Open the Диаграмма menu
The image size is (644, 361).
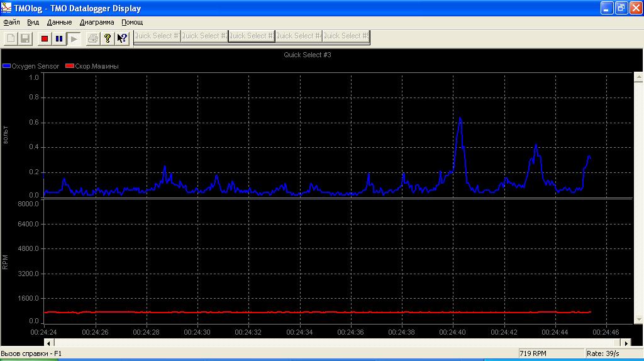coord(97,22)
